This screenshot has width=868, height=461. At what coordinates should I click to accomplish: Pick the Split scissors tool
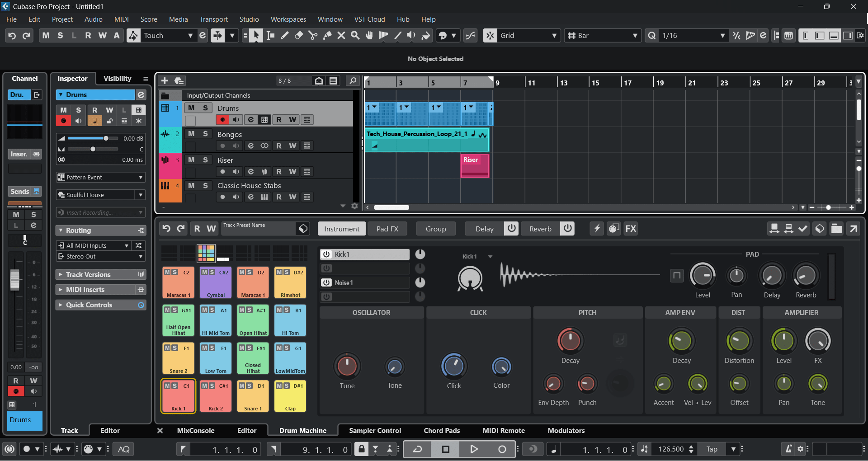coord(313,36)
